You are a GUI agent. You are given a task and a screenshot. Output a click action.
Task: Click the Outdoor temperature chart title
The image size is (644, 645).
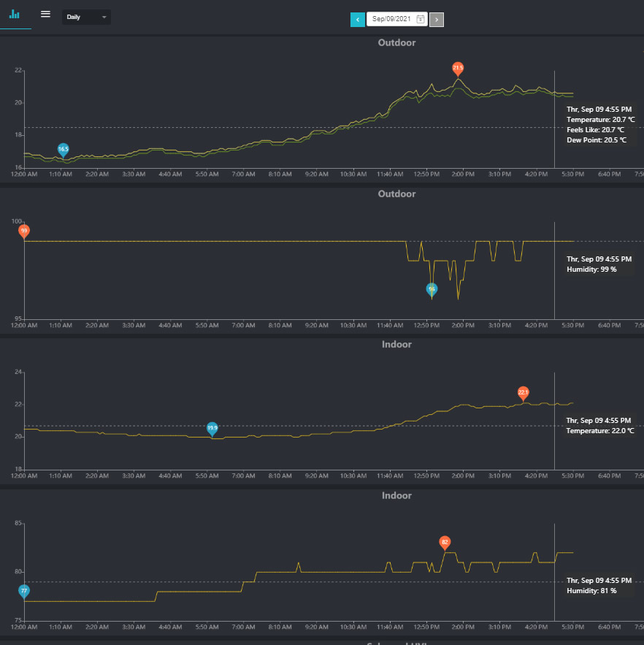(396, 43)
